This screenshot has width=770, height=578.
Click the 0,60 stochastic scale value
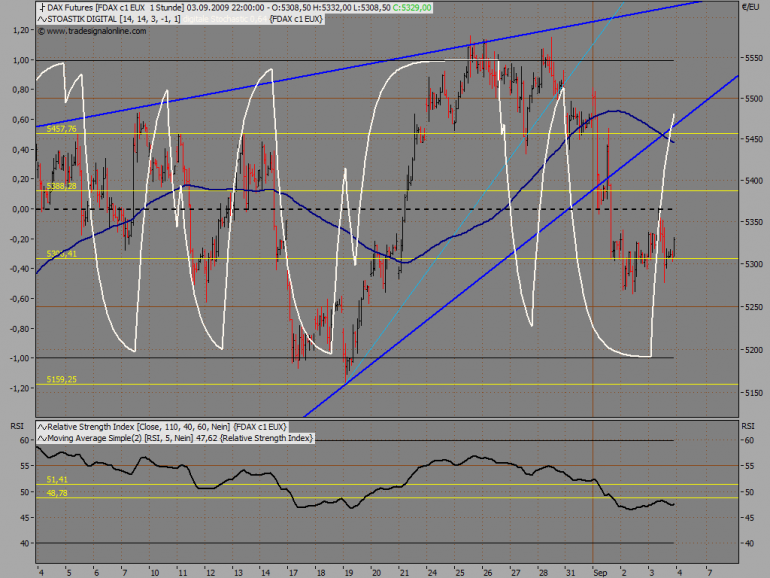(21, 120)
